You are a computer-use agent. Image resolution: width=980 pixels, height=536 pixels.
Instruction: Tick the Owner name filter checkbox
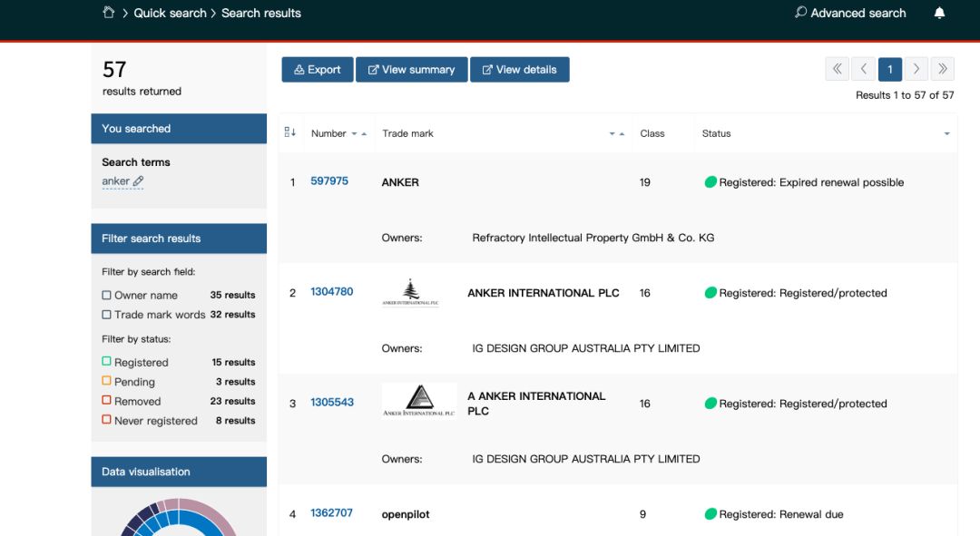107,296
